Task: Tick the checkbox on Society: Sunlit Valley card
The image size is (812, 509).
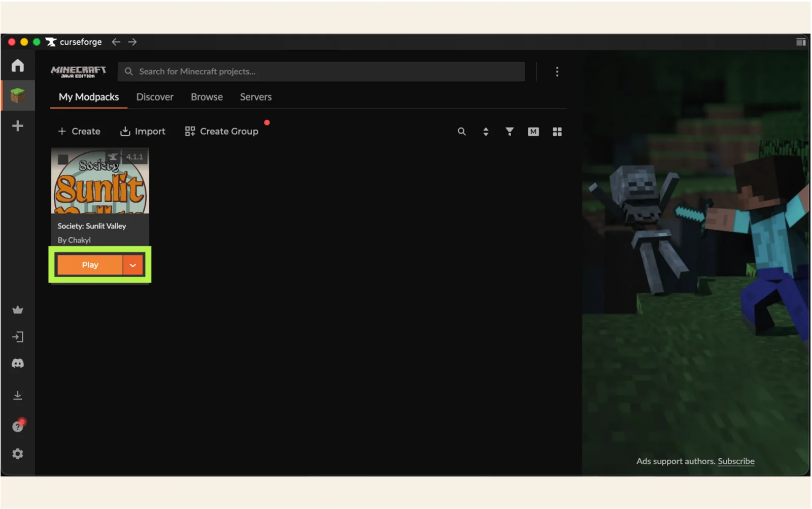Action: tap(63, 160)
